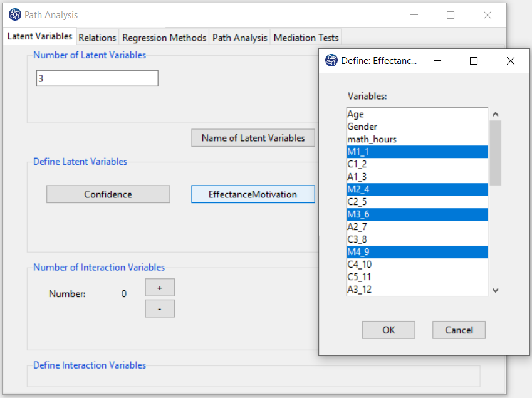The image size is (532, 398).
Task: Select Gender in the variables list
Action: [417, 127]
